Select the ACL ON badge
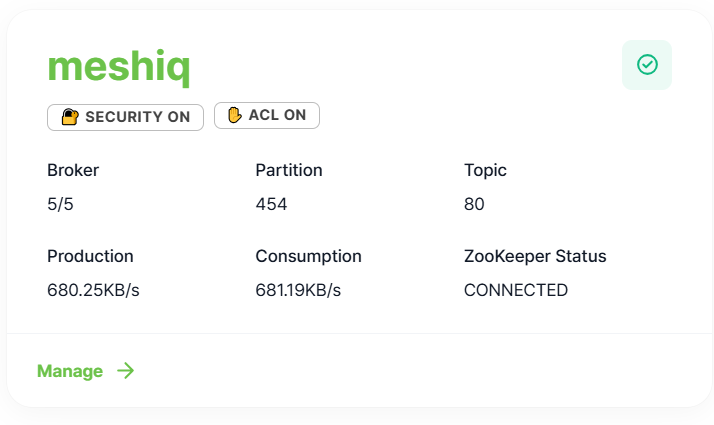 [x=267, y=115]
